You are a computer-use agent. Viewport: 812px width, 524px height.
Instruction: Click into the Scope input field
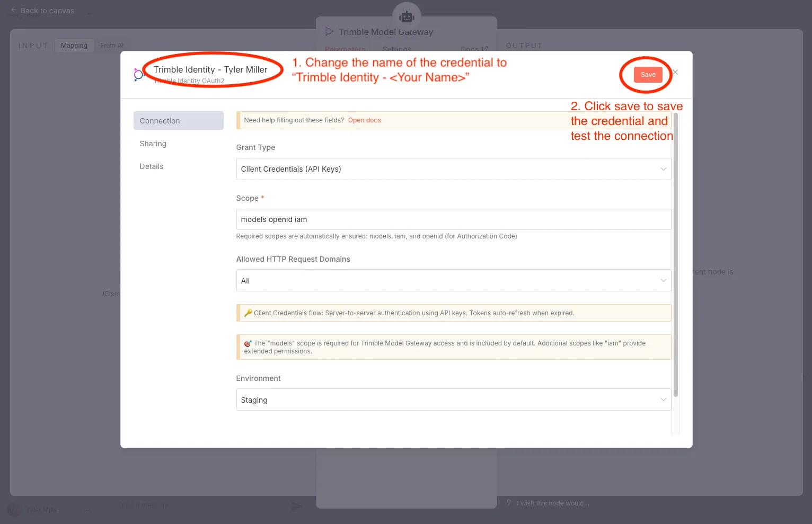click(x=454, y=219)
